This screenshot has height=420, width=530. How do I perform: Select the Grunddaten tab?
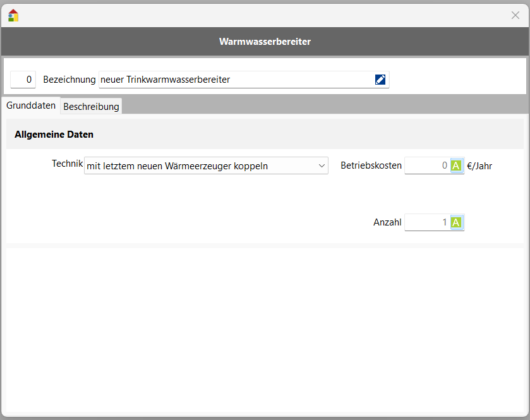[x=31, y=105]
